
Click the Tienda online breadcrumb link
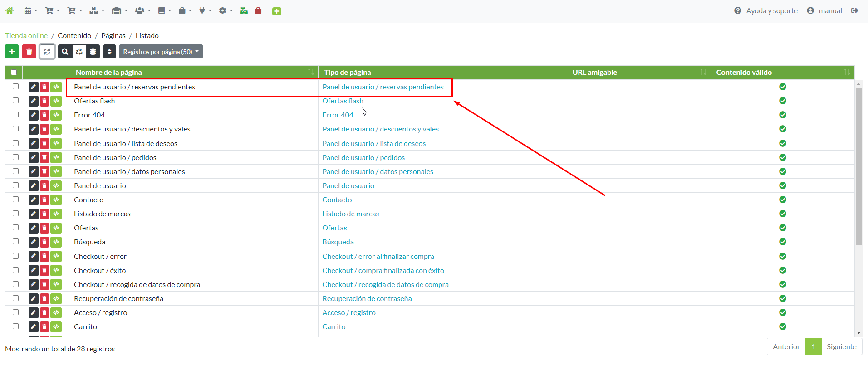tap(26, 35)
